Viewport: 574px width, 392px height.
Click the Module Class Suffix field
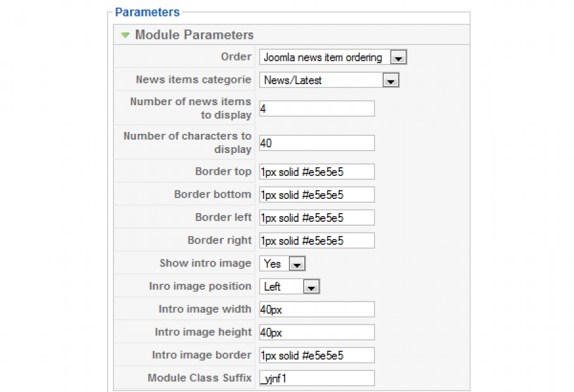[x=316, y=378]
